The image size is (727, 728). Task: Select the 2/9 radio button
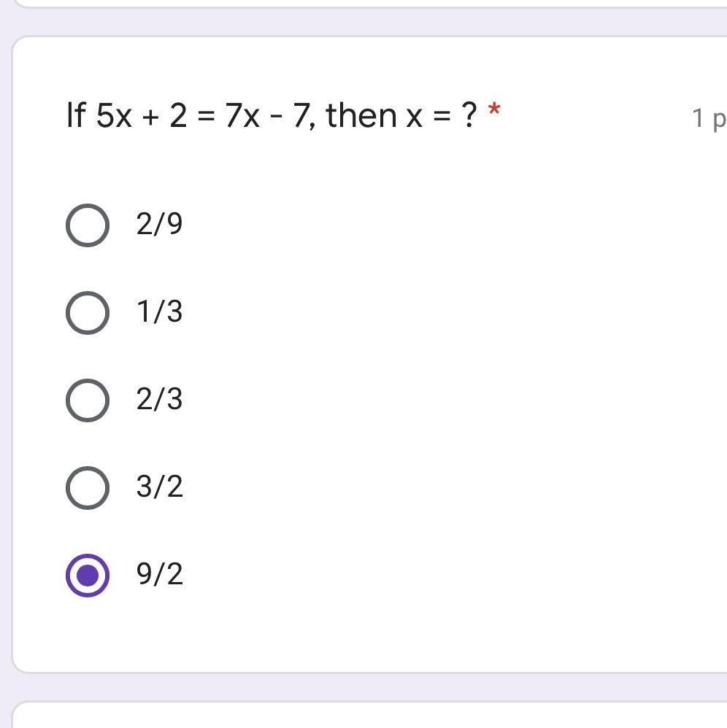tap(88, 225)
